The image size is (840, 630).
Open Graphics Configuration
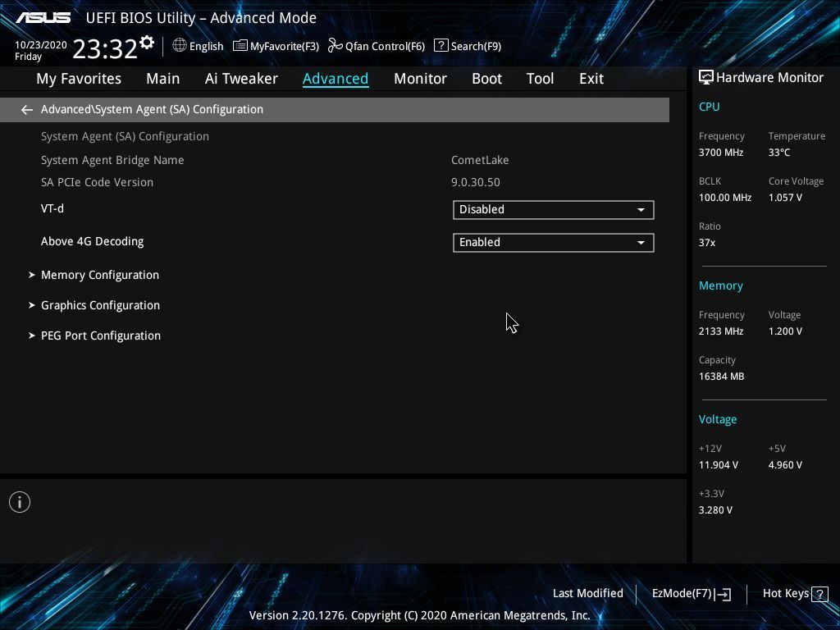click(100, 305)
